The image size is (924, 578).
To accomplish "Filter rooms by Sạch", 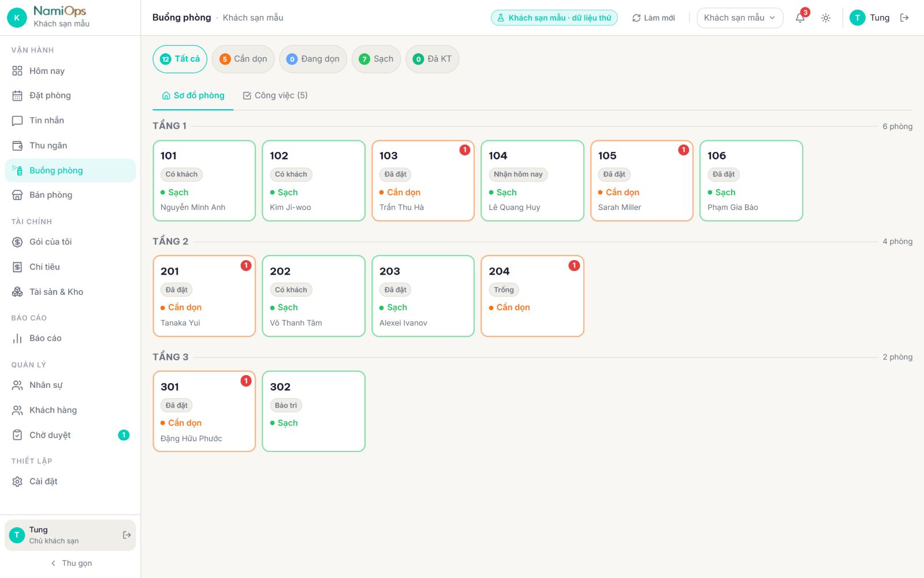I will click(x=376, y=59).
